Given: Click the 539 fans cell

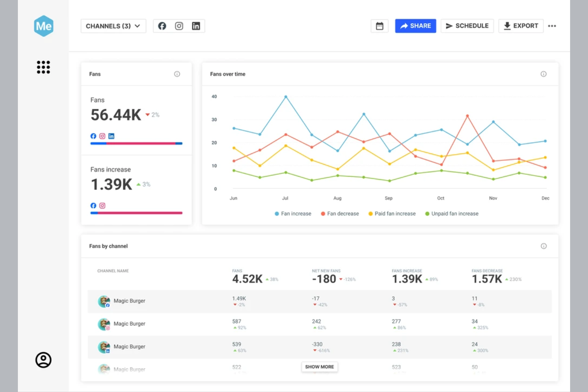Looking at the screenshot, I should [x=237, y=344].
